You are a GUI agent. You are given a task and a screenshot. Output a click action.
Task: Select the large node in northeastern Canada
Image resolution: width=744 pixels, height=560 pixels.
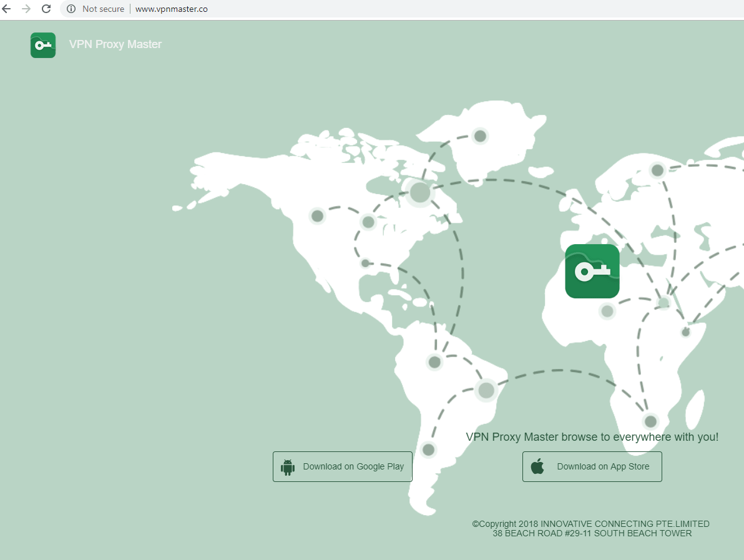tap(419, 192)
